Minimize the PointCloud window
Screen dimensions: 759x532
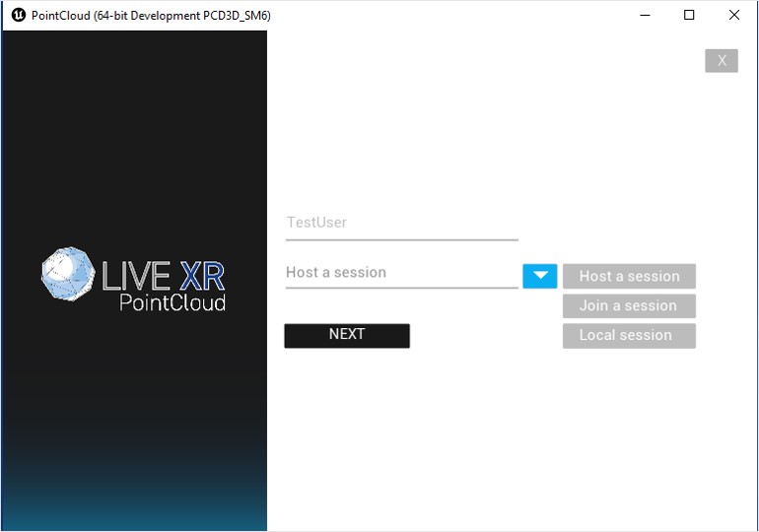click(x=645, y=15)
